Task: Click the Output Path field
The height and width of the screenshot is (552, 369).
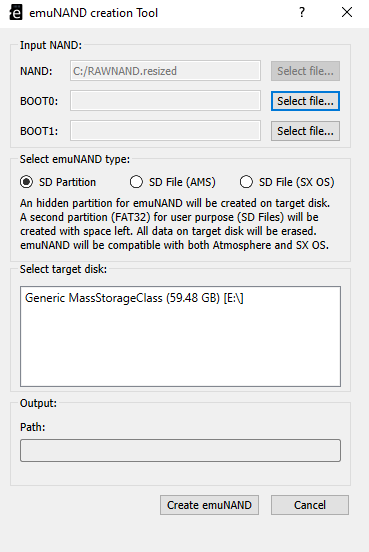Action: (180, 450)
